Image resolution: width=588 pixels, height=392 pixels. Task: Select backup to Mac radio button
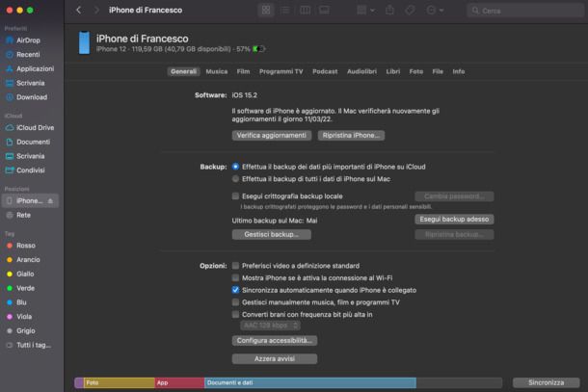[235, 179]
